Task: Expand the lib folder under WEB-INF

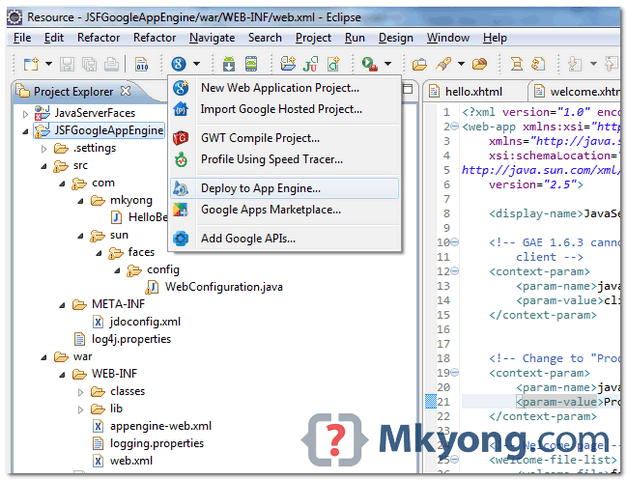Action: coord(80,410)
